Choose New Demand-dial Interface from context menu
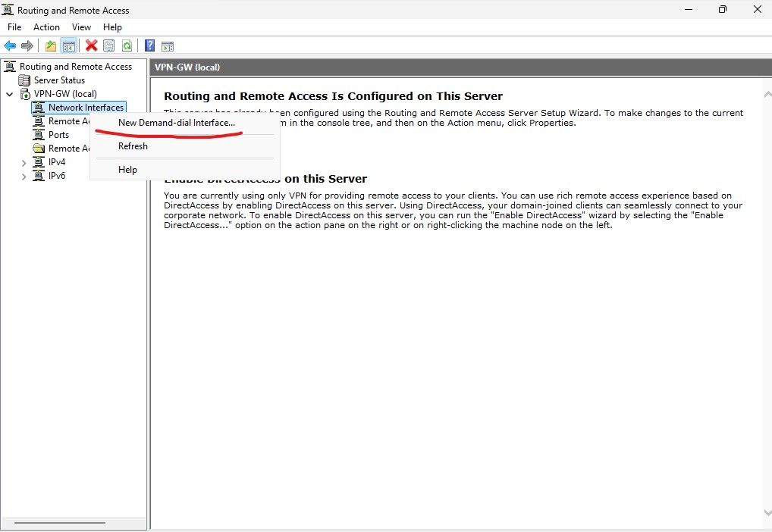 (177, 123)
